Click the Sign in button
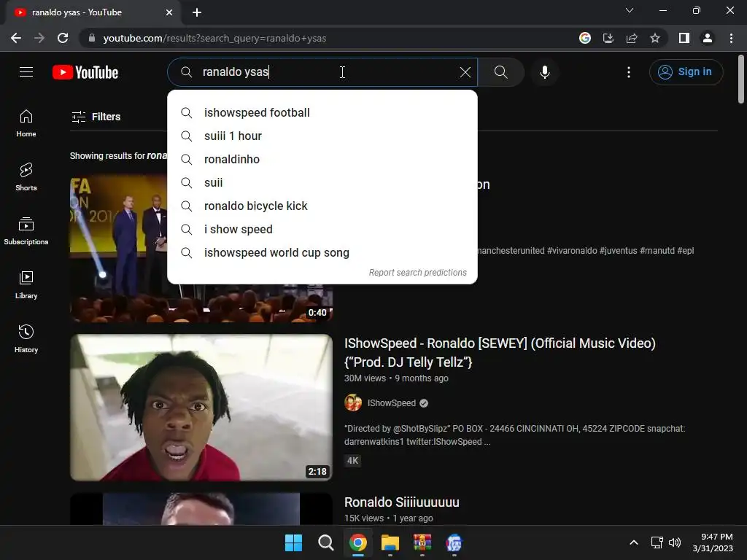The image size is (747, 560). [x=686, y=72]
